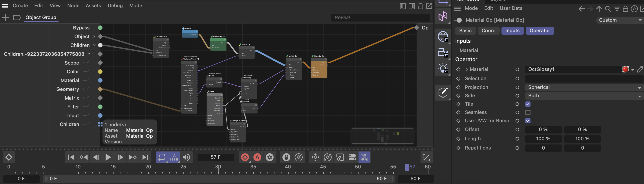Viewport: 644px width, 184px height.
Task: Click the tag-shaped path icon beside Object Group
Action: (x=17, y=18)
